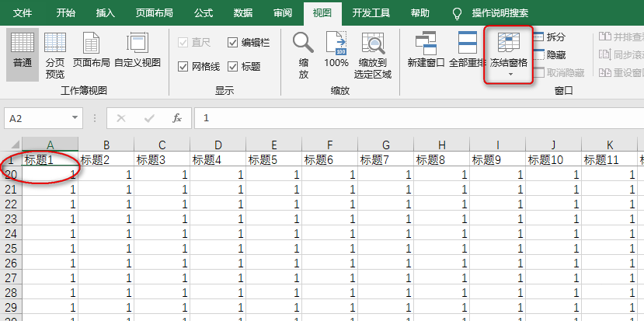Click cell containing 标题7
644x321 pixels.
point(385,159)
